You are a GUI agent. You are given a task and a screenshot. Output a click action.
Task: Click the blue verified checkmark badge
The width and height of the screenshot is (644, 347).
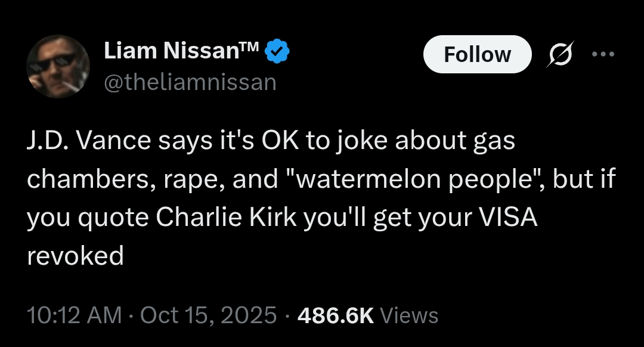click(277, 52)
